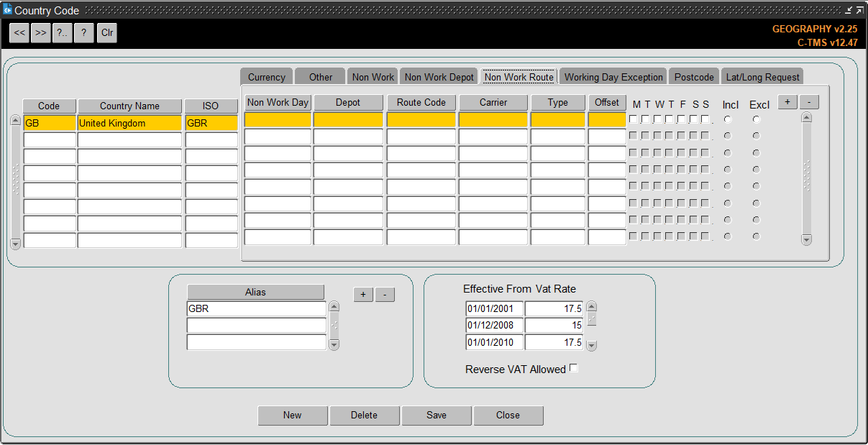Click the Depot column header
868x445 pixels.
348,103
